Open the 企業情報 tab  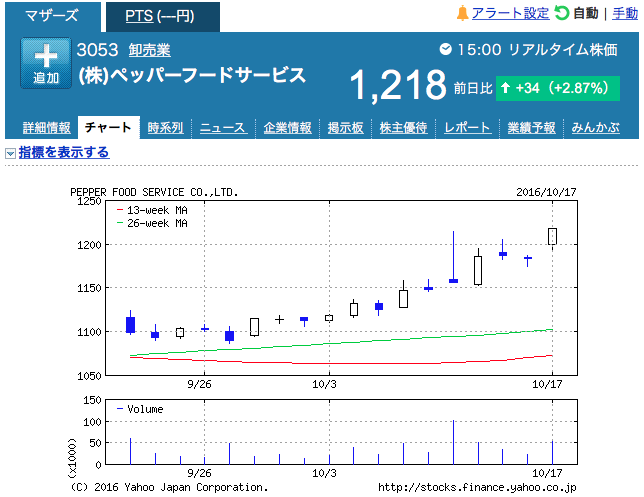[288, 128]
